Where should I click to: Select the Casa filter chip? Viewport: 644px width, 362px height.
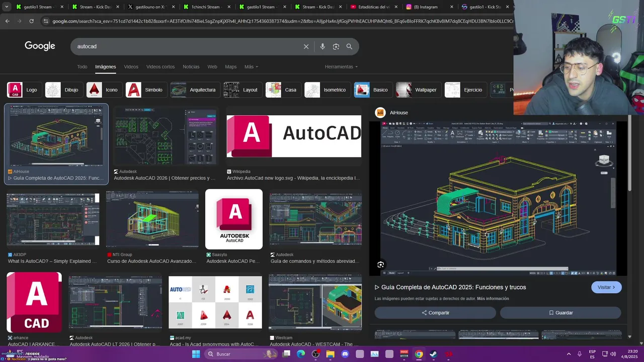click(282, 90)
